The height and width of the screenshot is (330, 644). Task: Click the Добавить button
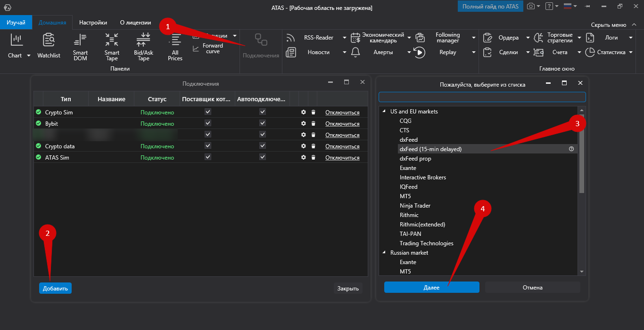coord(55,288)
